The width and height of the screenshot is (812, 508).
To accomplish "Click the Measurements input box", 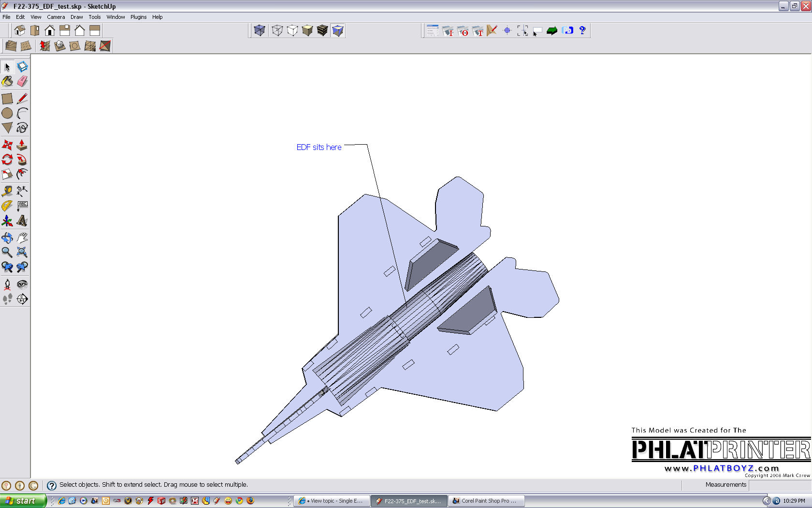I will pyautogui.click(x=779, y=485).
